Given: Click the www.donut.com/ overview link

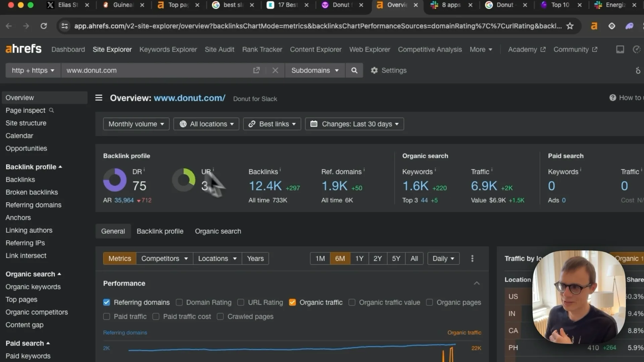Looking at the screenshot, I should coord(190,98).
